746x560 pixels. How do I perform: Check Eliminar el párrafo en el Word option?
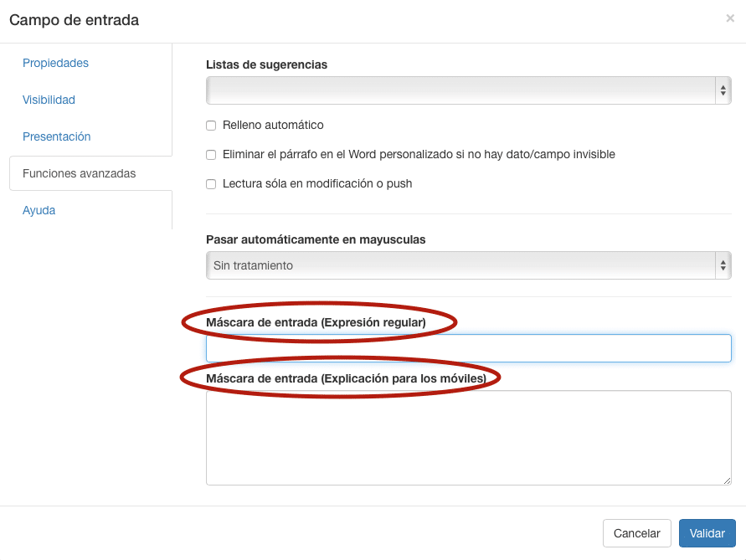(211, 155)
